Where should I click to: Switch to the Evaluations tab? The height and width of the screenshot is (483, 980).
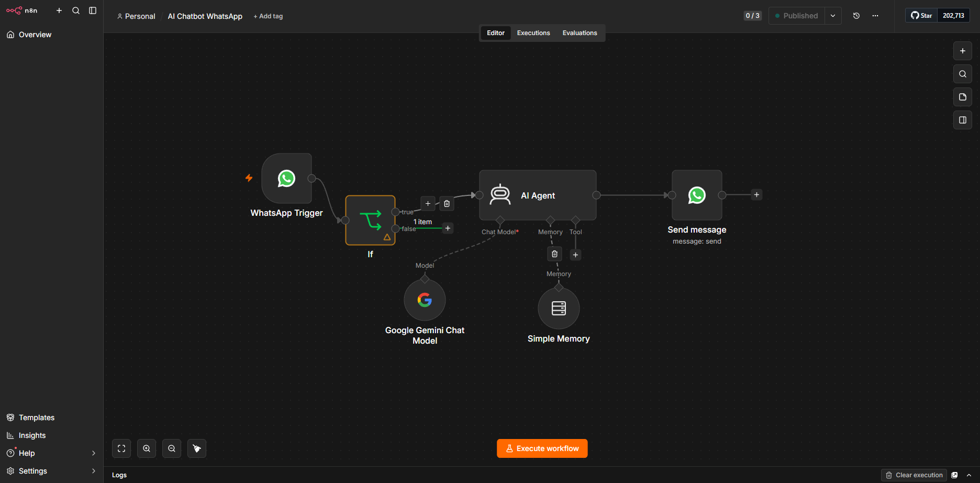pyautogui.click(x=580, y=33)
